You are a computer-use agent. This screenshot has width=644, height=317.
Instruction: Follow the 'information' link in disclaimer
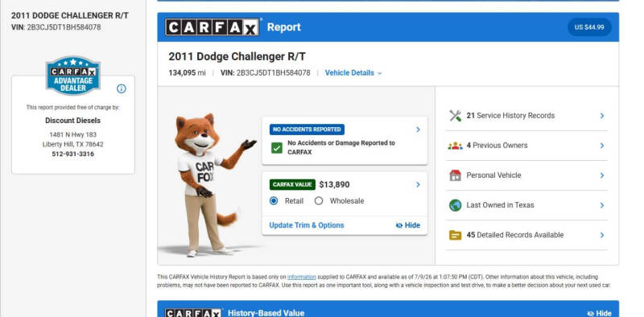click(302, 277)
